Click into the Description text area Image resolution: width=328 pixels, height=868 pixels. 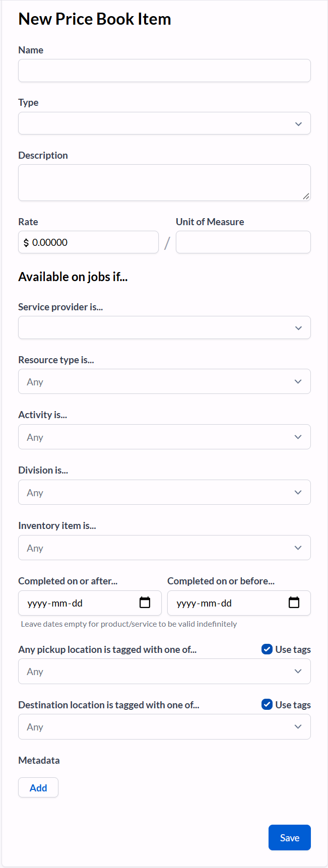[164, 182]
